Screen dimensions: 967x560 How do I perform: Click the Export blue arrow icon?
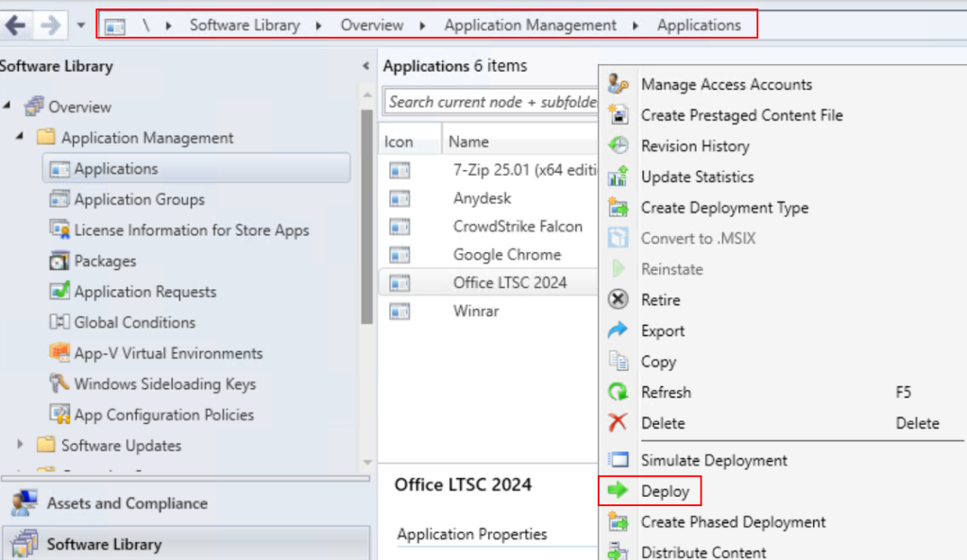click(x=619, y=331)
